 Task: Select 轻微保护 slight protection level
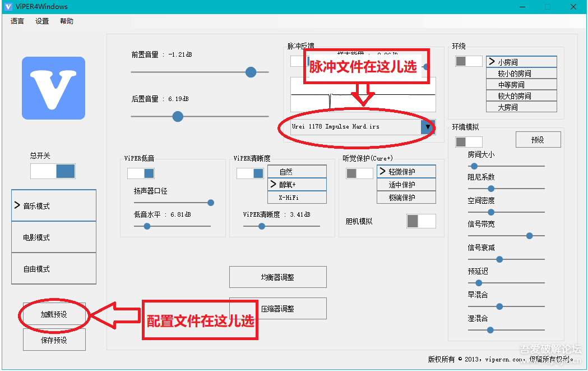click(x=406, y=171)
